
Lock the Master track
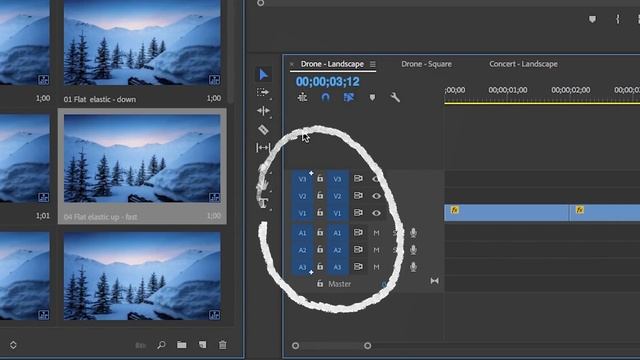320,283
